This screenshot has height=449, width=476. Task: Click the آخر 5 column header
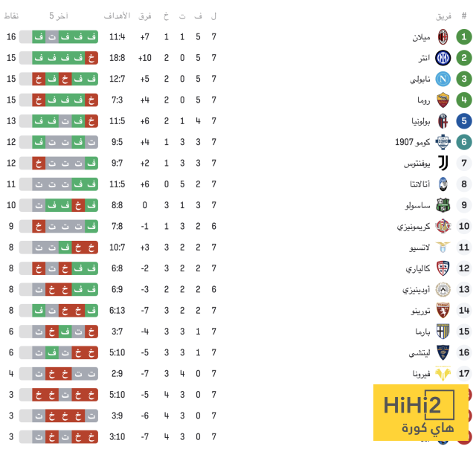(59, 16)
